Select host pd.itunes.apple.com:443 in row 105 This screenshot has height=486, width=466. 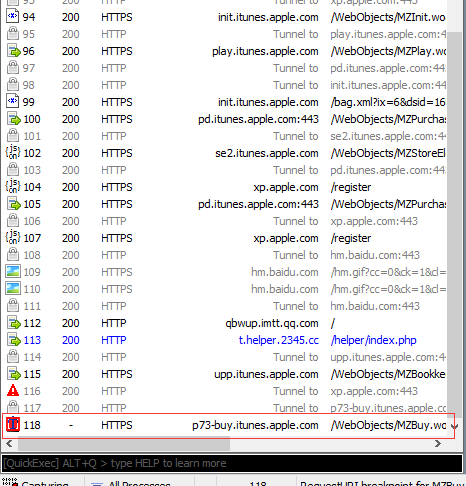[258, 204]
